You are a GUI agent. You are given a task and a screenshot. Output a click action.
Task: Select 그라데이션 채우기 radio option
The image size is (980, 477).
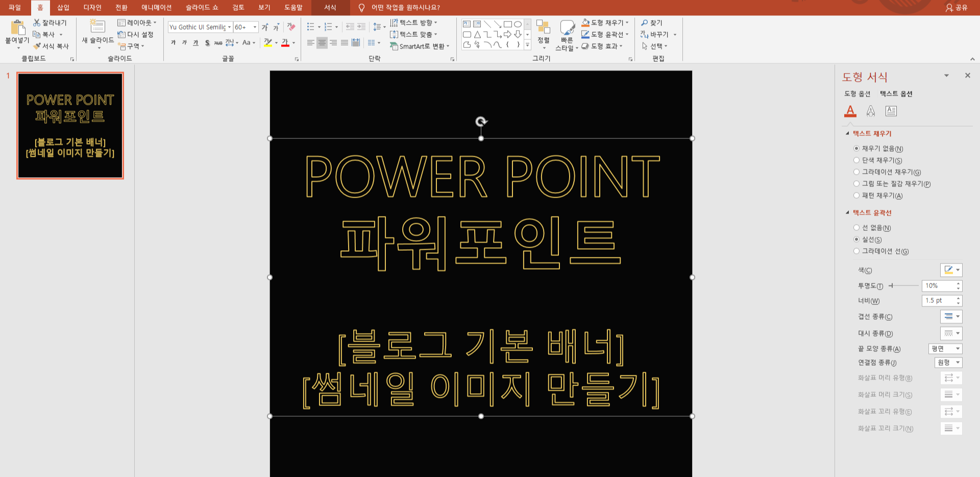pos(856,172)
